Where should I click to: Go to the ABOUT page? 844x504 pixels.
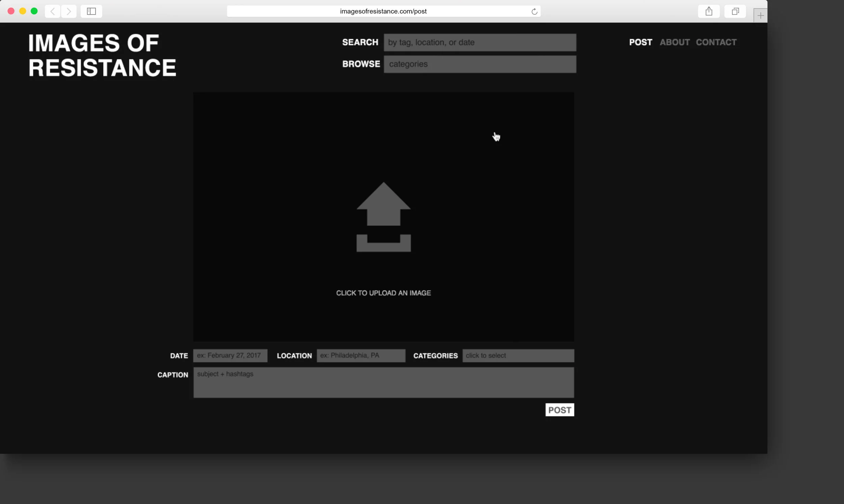click(675, 42)
